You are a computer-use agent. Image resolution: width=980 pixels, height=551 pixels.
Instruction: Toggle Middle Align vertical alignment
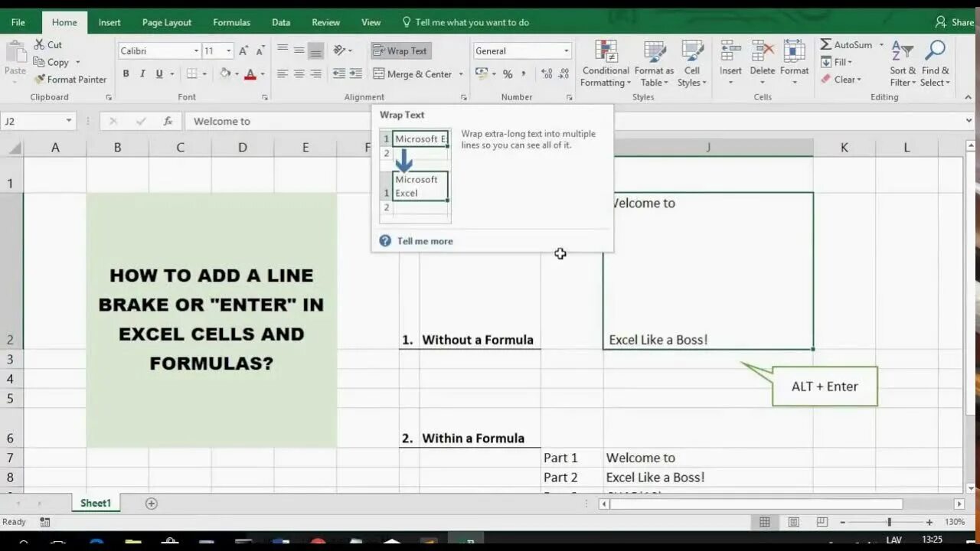[299, 51]
